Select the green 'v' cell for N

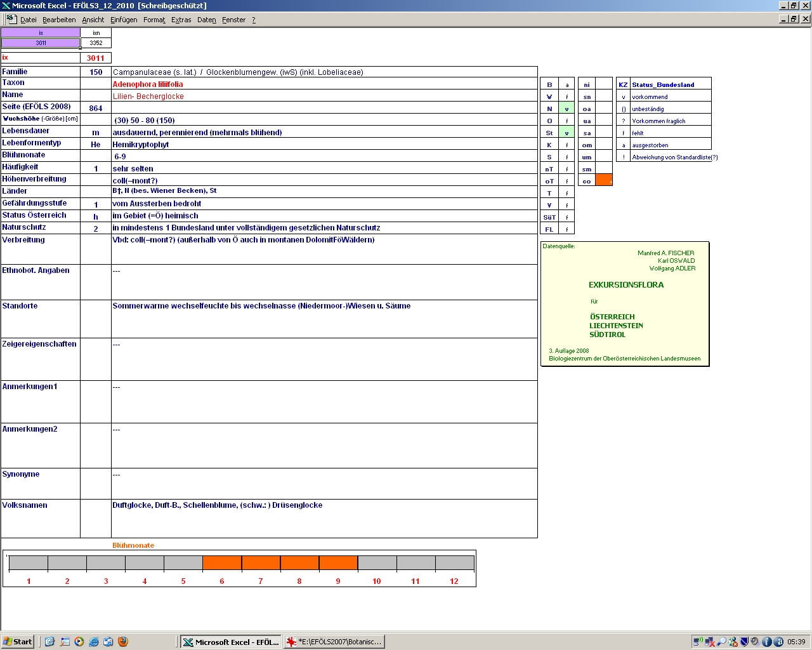(566, 109)
